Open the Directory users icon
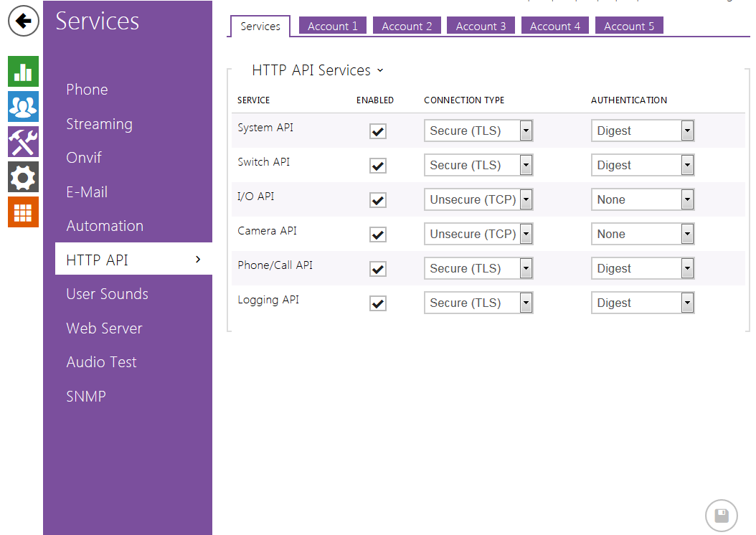 23,107
